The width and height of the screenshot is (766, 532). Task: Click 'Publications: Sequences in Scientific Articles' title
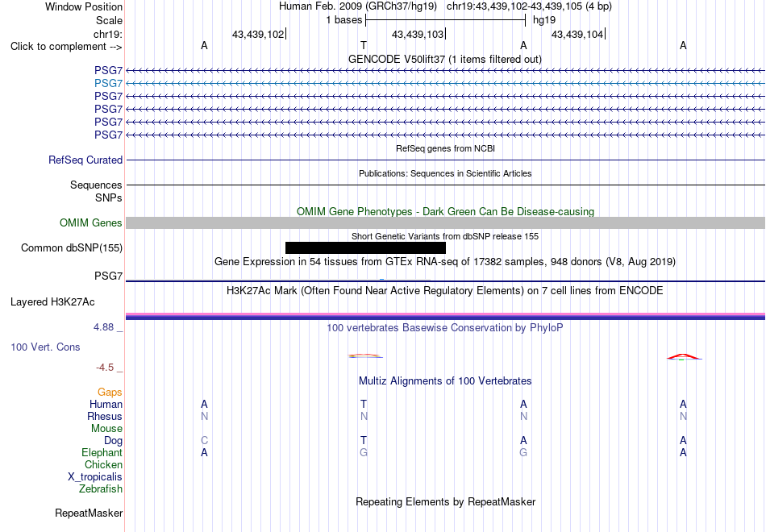click(x=445, y=173)
